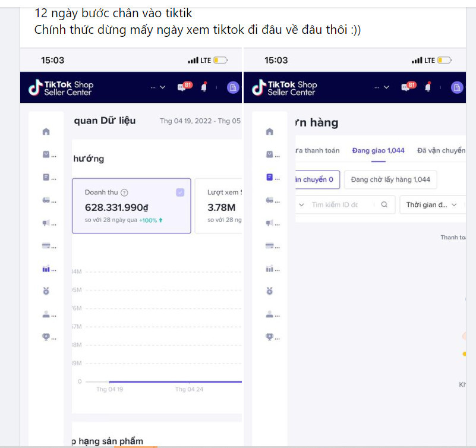This screenshot has width=476, height=448.
Task: Open the megaphone promotions icon in left screenshot sidebar
Action: pos(46,223)
